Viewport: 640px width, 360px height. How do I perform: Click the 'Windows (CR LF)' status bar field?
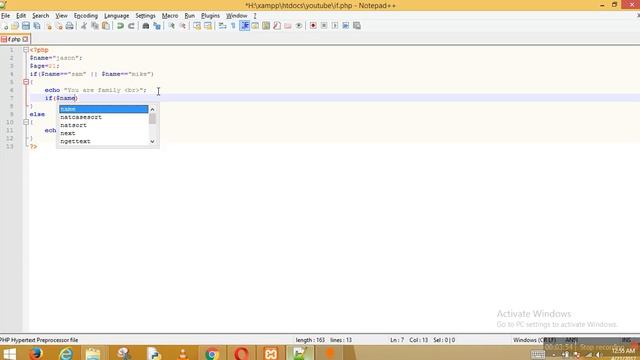[534, 340]
